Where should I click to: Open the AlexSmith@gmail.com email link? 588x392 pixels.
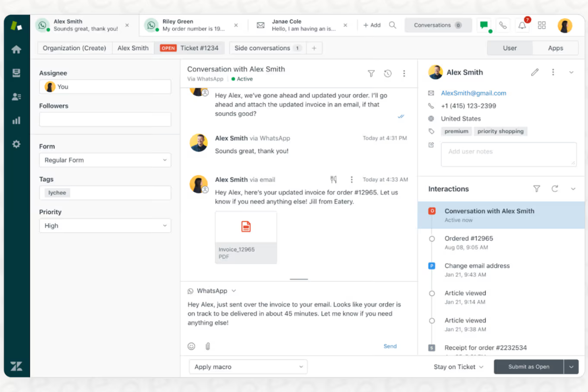(473, 93)
